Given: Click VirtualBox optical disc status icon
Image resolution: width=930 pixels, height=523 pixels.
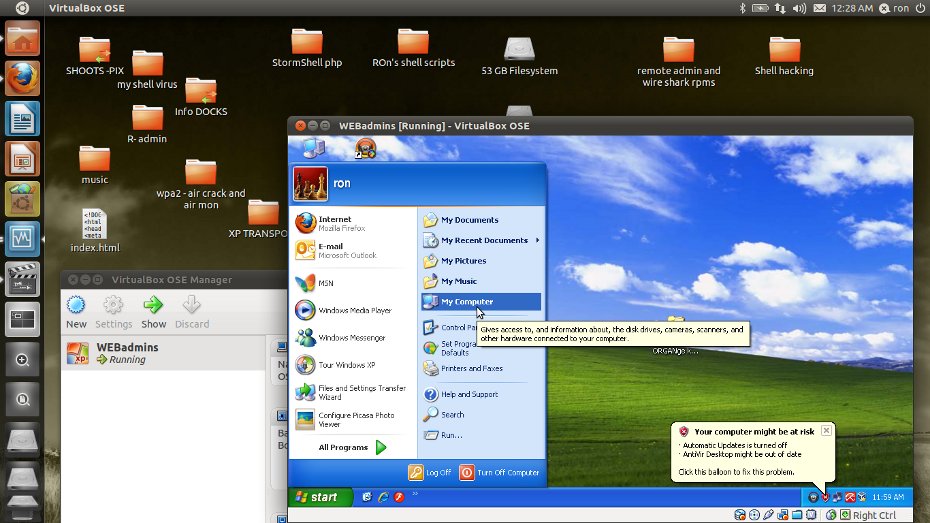Looking at the screenshot, I should point(754,515).
